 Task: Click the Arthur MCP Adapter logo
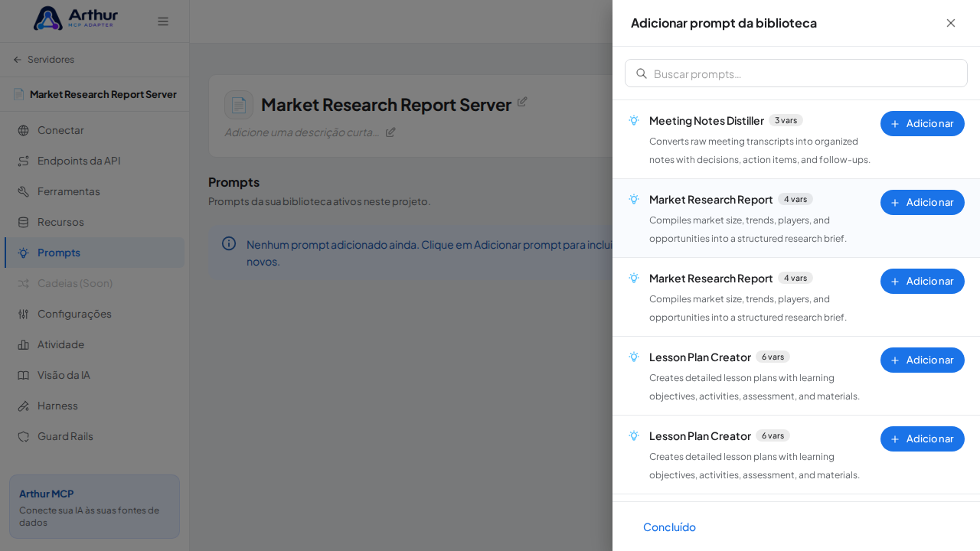(x=76, y=18)
